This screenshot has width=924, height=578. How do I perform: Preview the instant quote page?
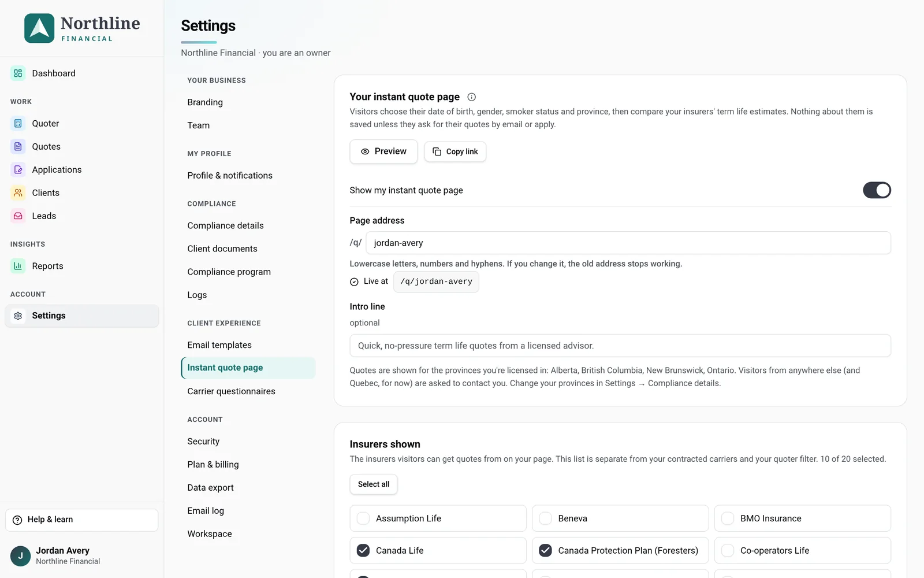point(383,151)
